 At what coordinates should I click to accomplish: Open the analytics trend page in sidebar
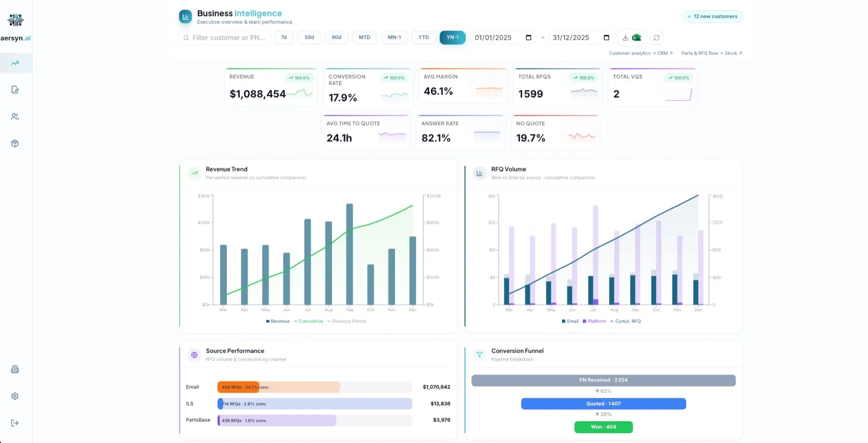(x=15, y=63)
